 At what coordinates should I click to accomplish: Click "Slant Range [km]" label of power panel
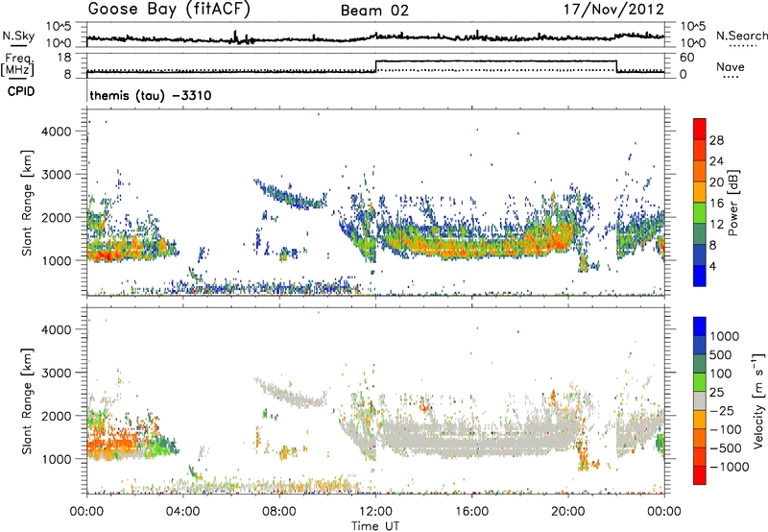click(27, 203)
